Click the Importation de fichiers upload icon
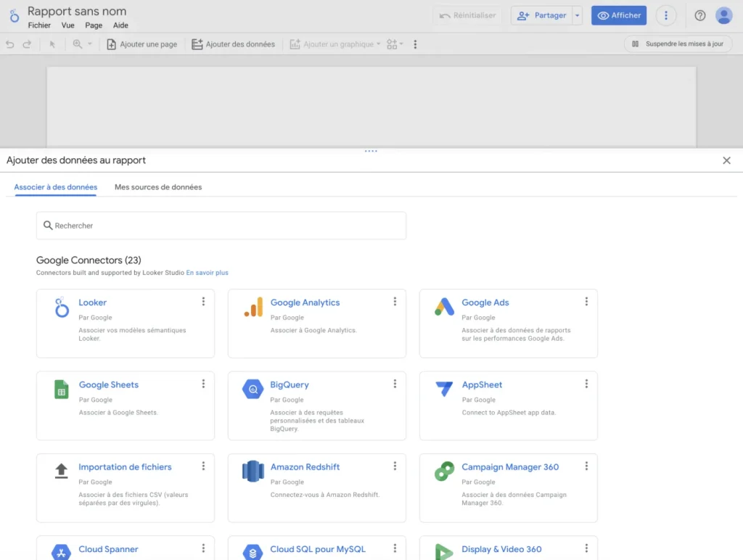 [62, 471]
